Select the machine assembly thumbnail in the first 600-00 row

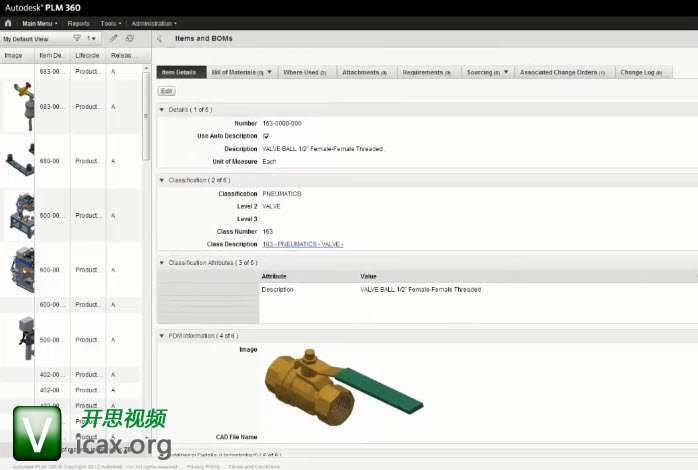(x=22, y=216)
